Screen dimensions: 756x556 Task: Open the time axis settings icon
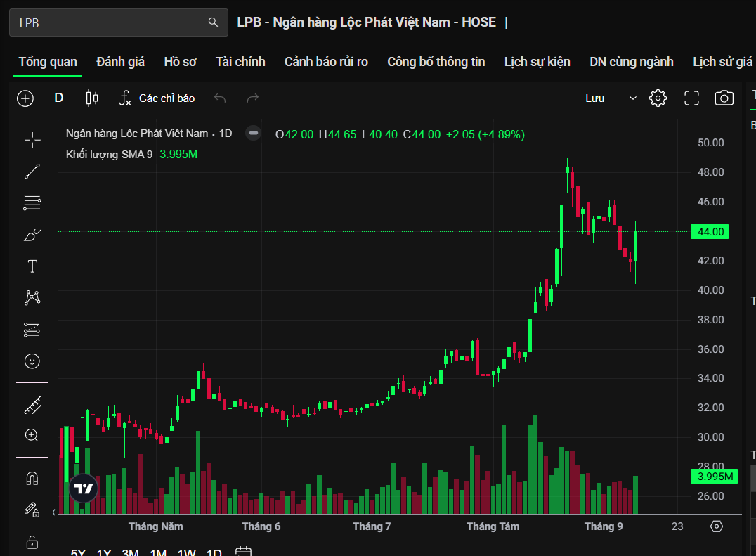point(717,526)
